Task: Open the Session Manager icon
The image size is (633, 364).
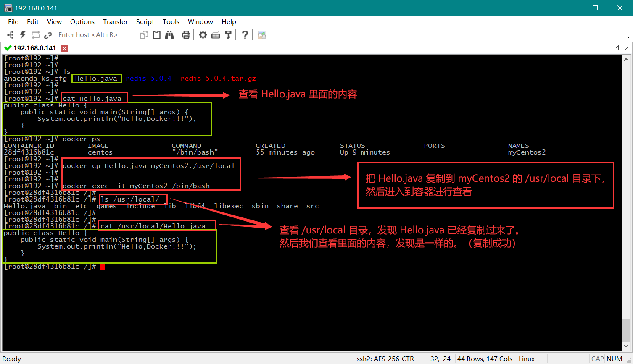Action: (x=11, y=35)
